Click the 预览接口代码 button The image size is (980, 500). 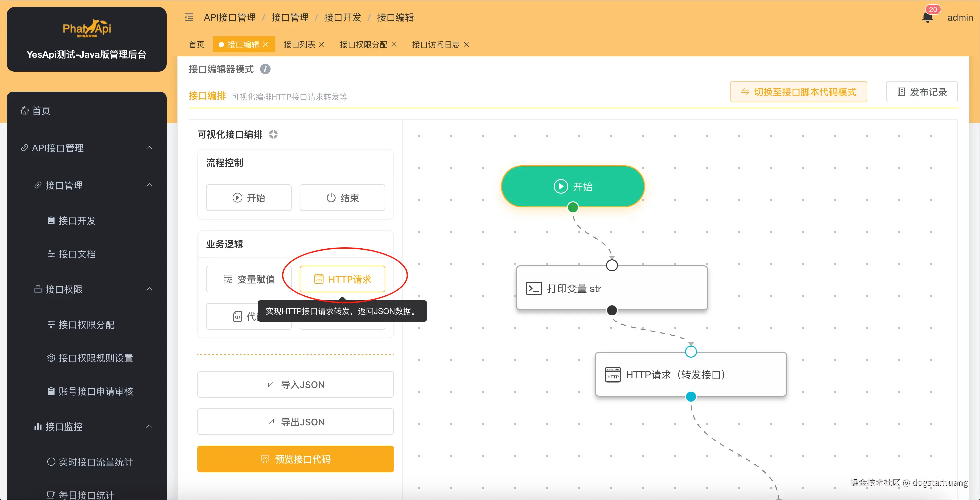(295, 459)
